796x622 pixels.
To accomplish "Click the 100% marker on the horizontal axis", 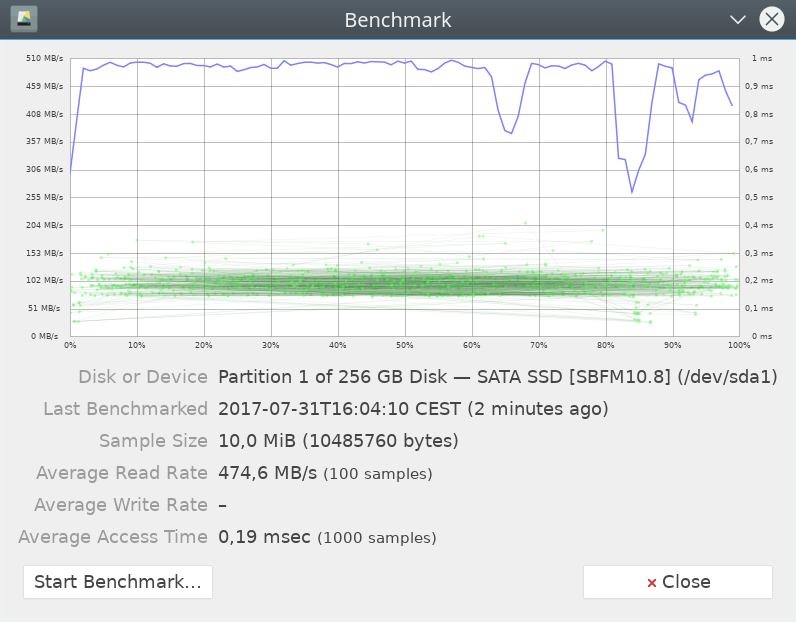I will tap(739, 346).
